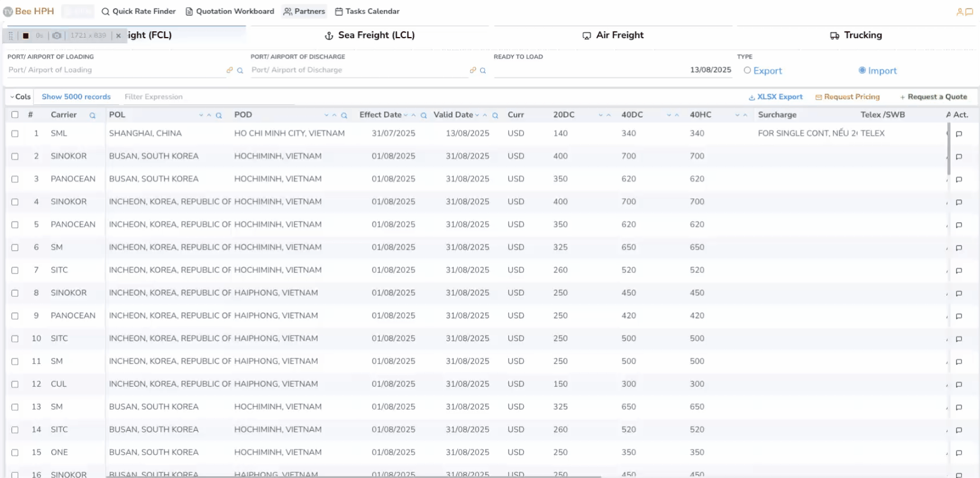Click Show 5000 records link
The height and width of the screenshot is (478, 980).
coord(76,97)
